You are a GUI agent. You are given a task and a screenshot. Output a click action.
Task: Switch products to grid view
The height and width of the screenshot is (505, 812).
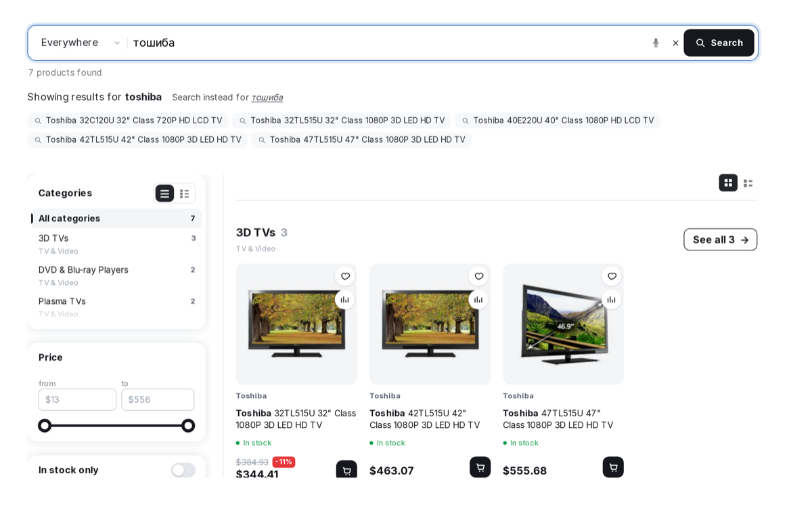pos(728,183)
